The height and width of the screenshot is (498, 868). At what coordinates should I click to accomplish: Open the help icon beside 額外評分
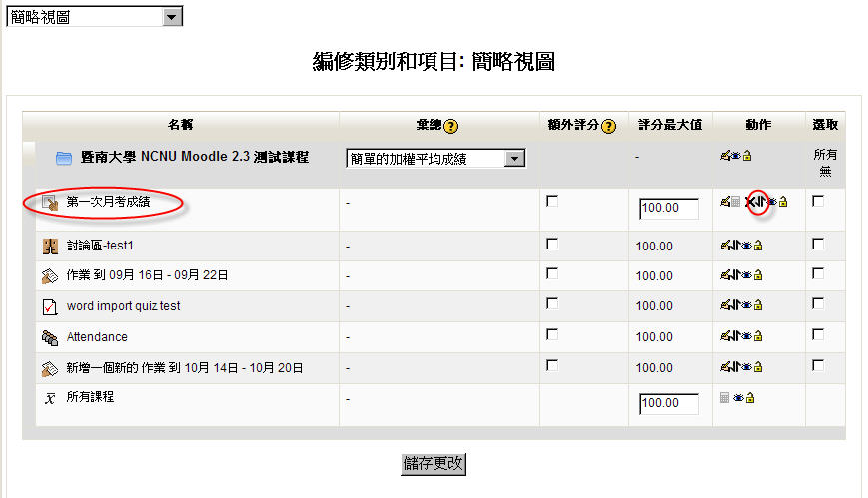pos(609,126)
